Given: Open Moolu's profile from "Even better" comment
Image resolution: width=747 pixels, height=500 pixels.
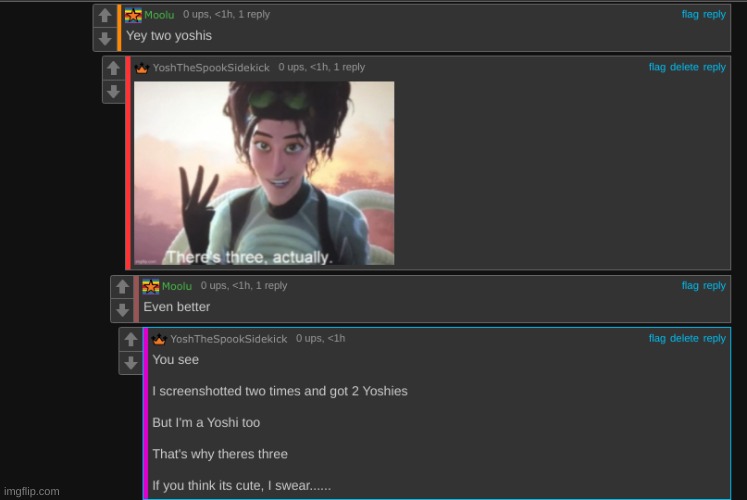Looking at the screenshot, I should tap(176, 286).
